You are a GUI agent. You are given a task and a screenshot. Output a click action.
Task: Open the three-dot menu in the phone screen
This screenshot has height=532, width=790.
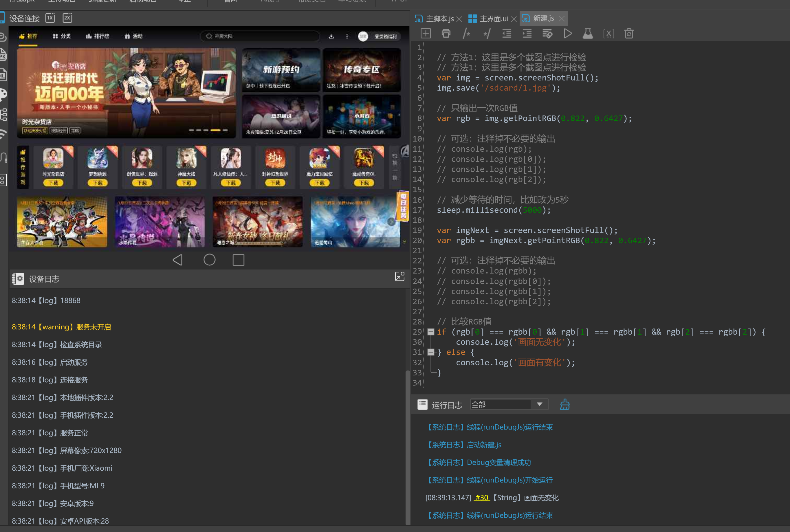[347, 36]
